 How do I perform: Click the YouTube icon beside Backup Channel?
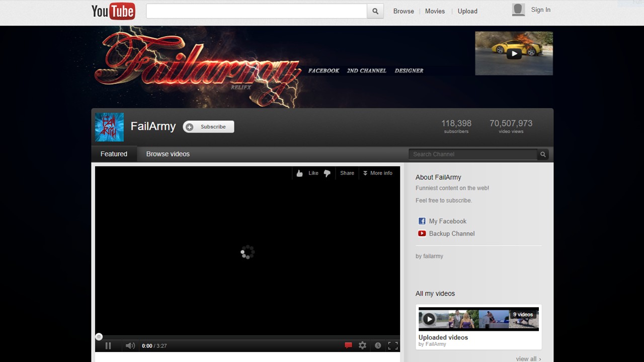(422, 233)
